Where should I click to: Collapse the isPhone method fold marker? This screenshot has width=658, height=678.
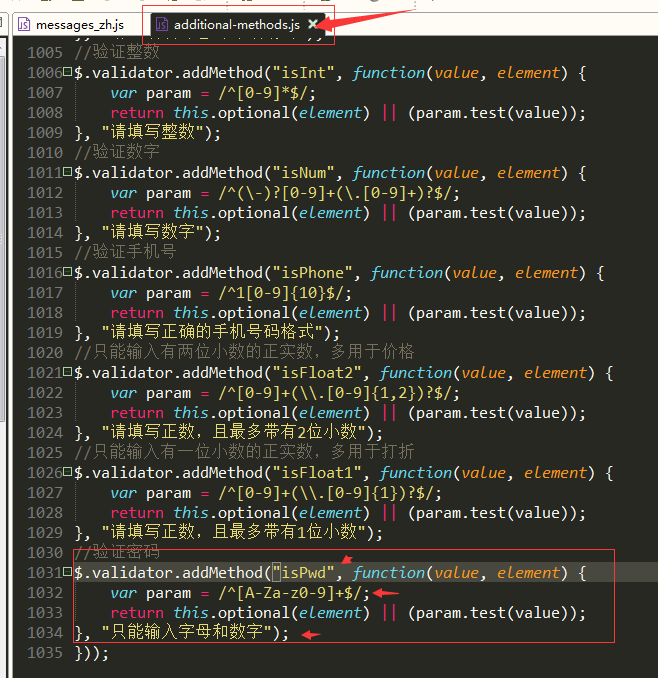[67, 271]
